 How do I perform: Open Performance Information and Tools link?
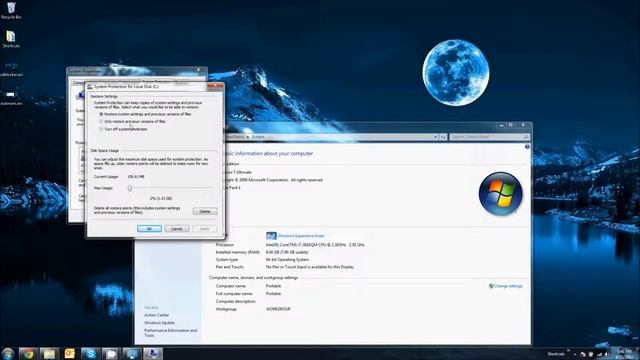point(170,333)
